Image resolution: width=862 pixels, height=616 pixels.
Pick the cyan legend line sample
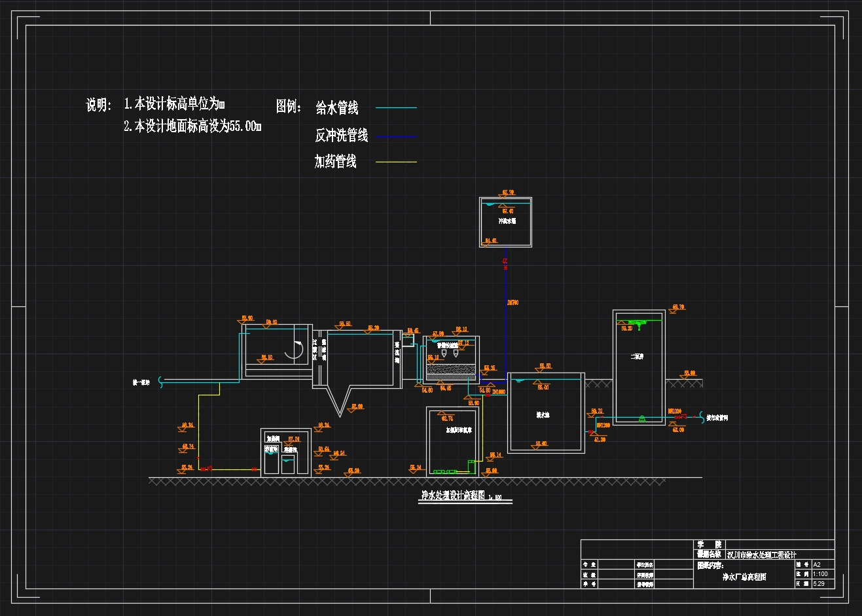[x=396, y=107]
